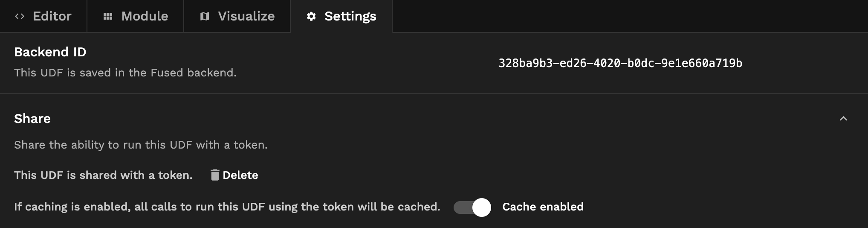The image size is (868, 228).
Task: Click the 'Cache enabled' label
Action: (x=543, y=207)
